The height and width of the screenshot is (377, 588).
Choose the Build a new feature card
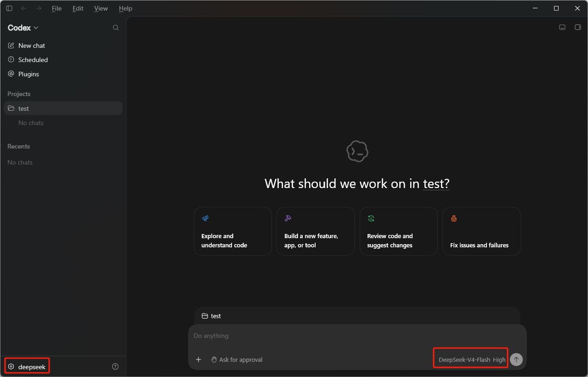coord(316,231)
